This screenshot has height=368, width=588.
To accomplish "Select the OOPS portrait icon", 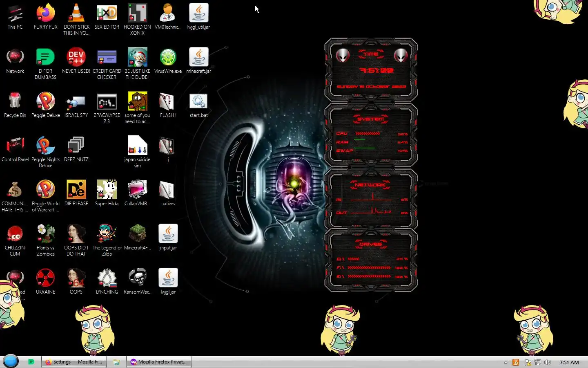I will [76, 281].
